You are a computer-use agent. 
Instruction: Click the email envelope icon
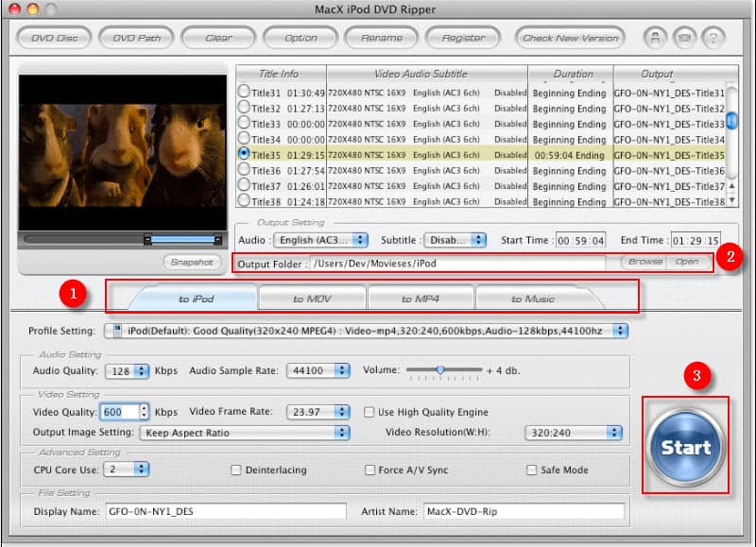point(684,38)
